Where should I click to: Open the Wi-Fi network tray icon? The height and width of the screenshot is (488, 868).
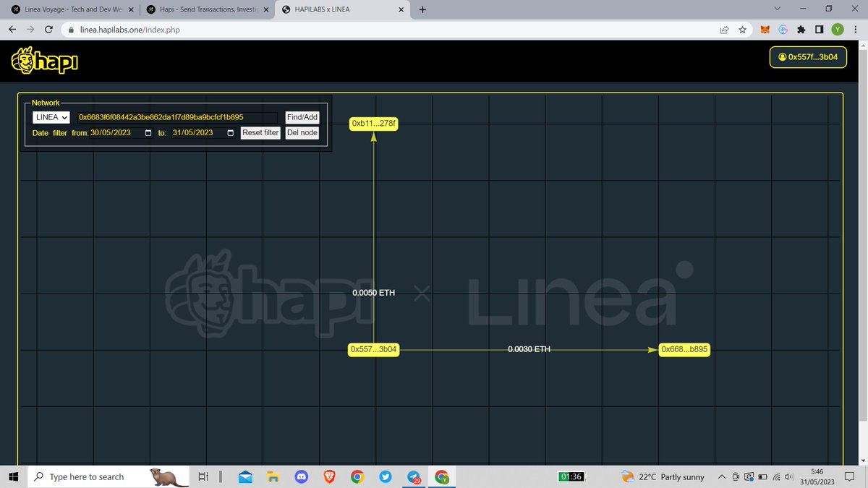[776, 477]
